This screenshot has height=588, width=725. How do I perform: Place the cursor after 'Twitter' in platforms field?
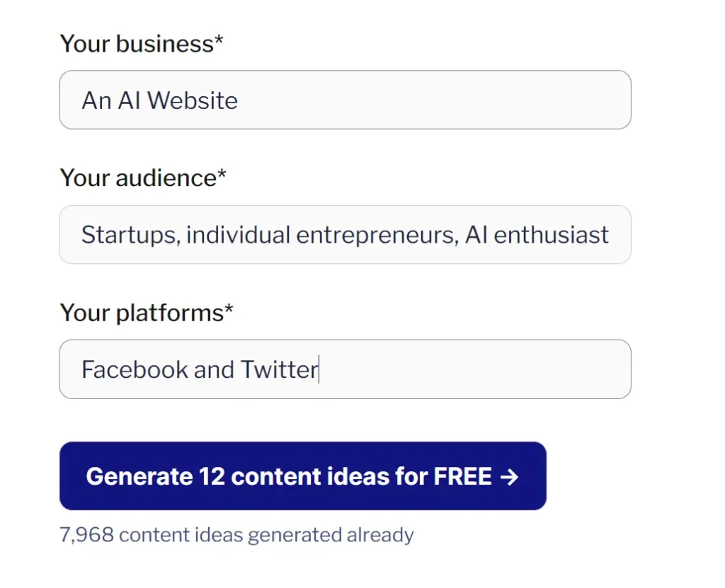(320, 369)
